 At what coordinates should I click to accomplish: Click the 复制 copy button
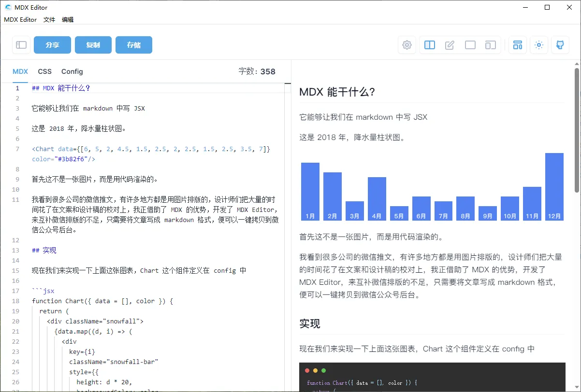93,45
